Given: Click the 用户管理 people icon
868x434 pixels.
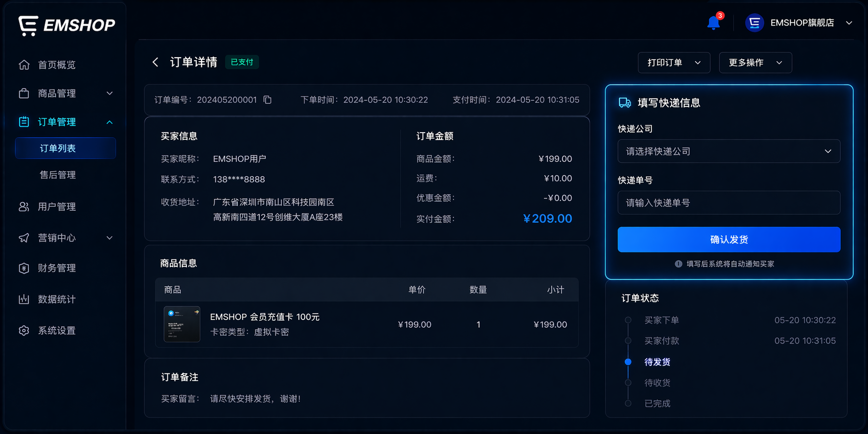Looking at the screenshot, I should coord(24,206).
